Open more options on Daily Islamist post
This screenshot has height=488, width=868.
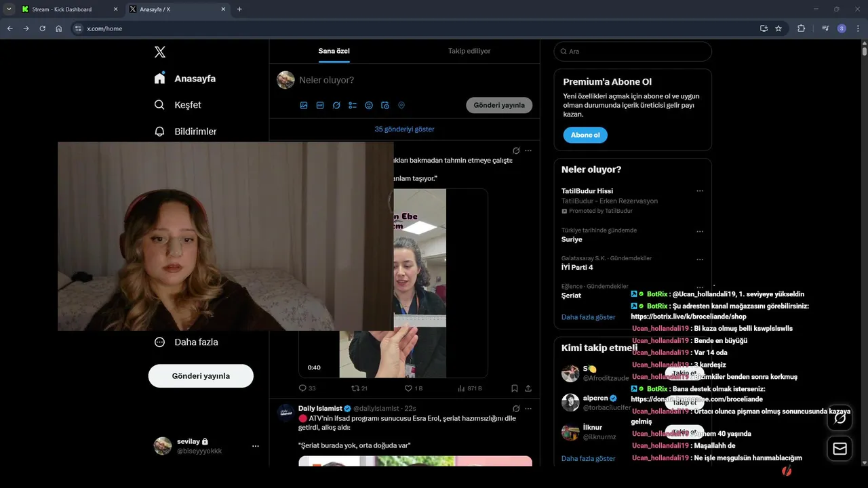click(528, 409)
